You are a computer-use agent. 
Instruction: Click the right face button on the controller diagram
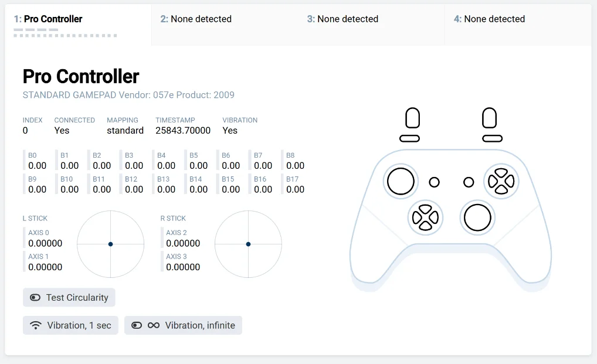point(510,182)
